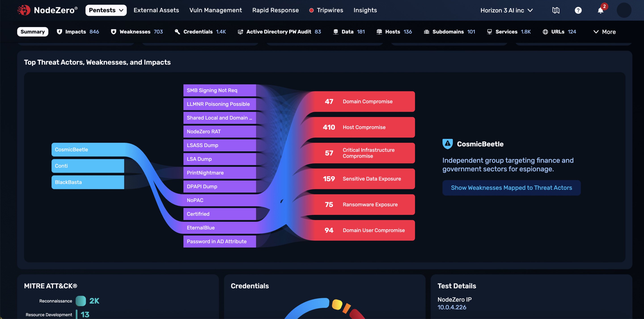Open Impacts 846 tab

coord(78,32)
